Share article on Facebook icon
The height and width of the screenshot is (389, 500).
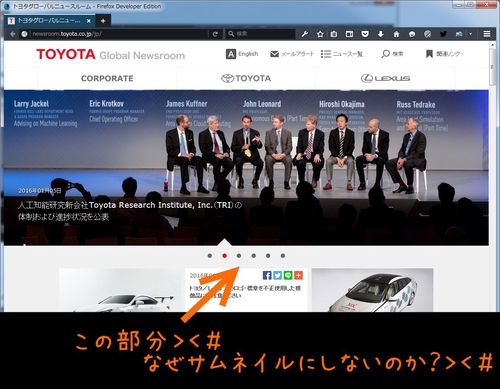tap(267, 275)
